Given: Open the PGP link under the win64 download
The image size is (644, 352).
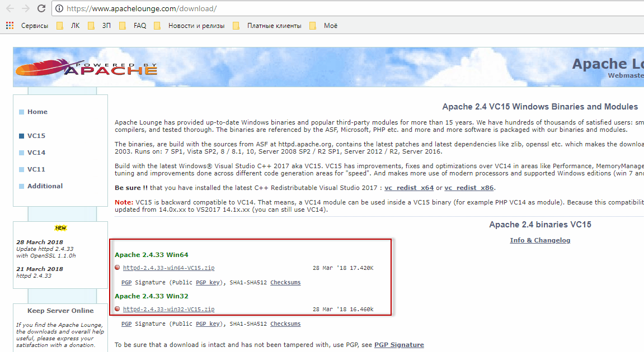Looking at the screenshot, I should tap(126, 283).
